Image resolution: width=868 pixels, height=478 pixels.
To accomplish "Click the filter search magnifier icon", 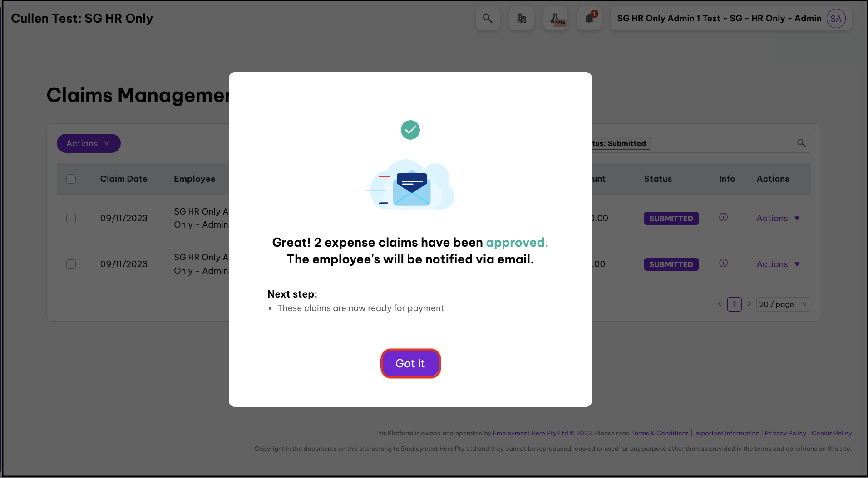I will pyautogui.click(x=801, y=143).
